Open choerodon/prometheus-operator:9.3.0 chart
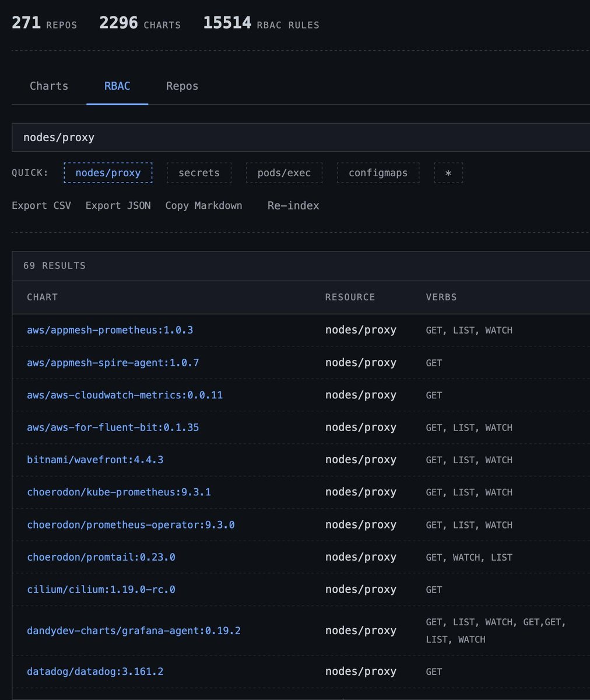The image size is (590, 700). pos(131,525)
